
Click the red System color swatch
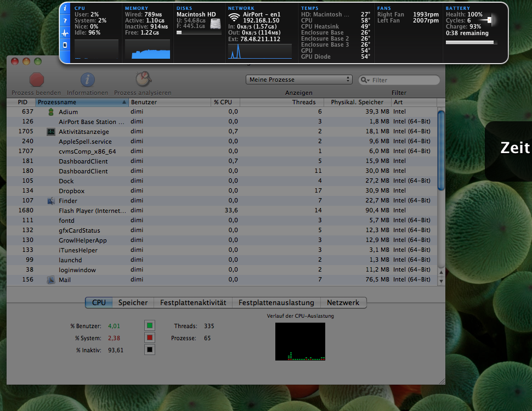click(x=150, y=337)
